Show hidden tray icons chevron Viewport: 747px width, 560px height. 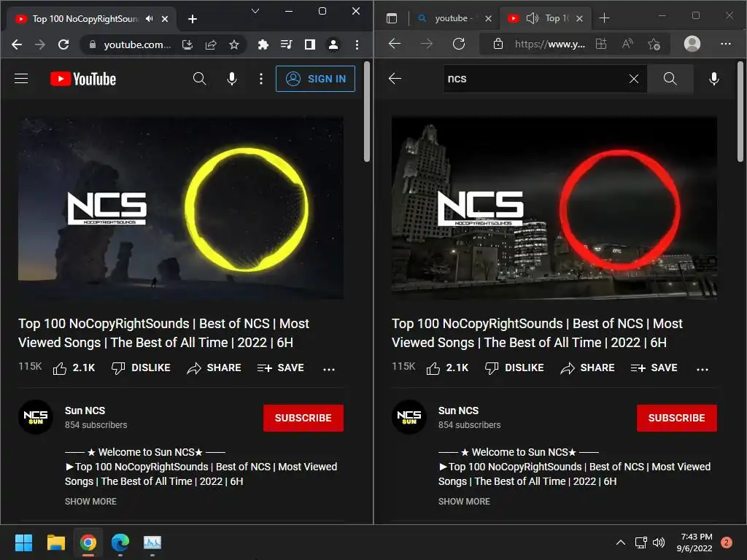(620, 542)
